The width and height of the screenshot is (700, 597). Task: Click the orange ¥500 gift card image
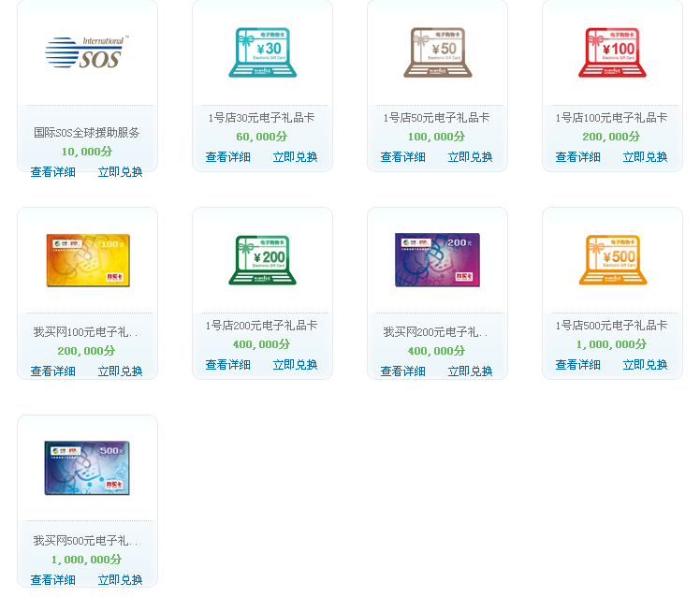612,260
